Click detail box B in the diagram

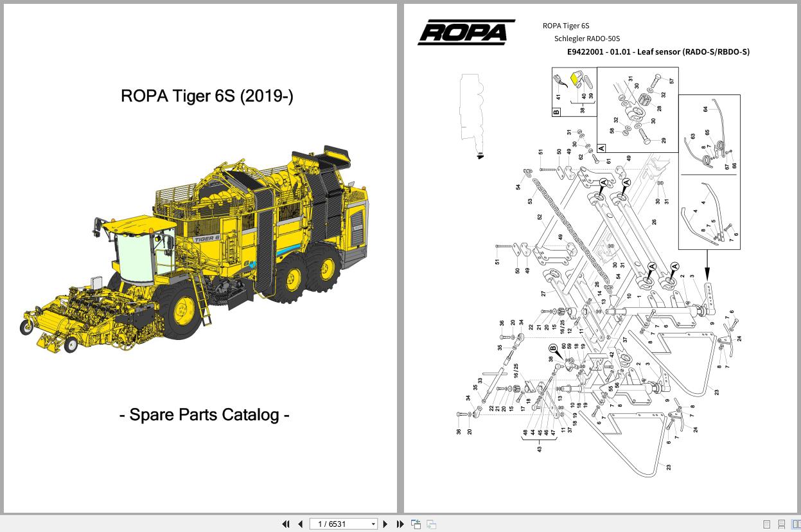click(x=574, y=91)
